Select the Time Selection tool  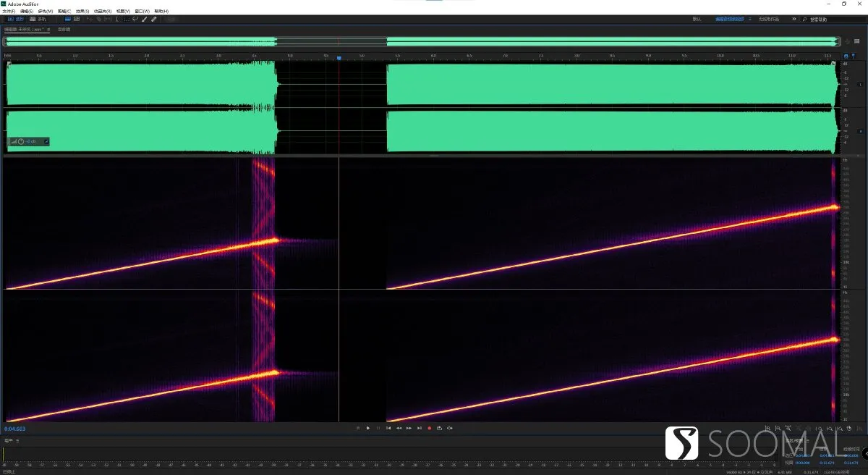117,19
